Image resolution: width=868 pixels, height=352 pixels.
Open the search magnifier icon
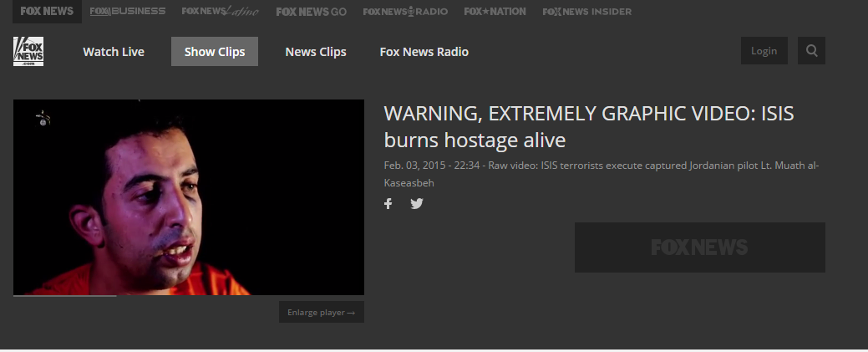click(811, 50)
